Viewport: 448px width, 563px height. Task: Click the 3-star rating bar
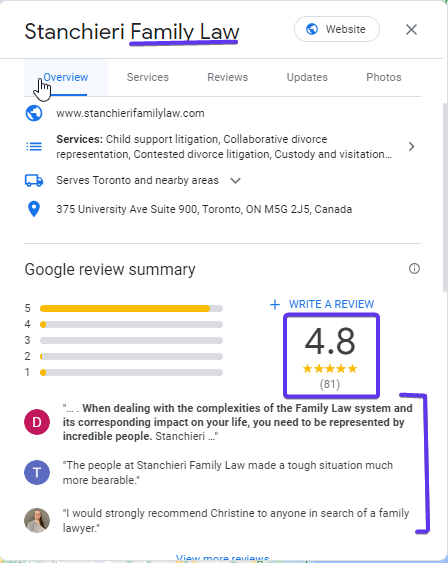pos(131,340)
